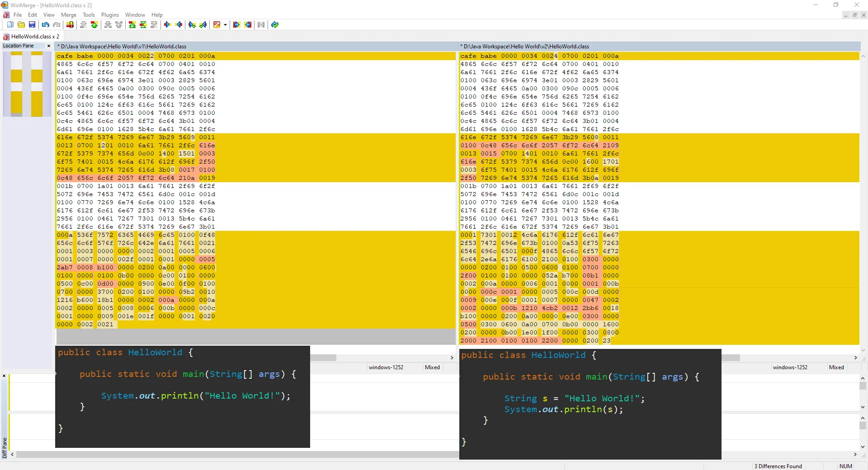Close the Location Pane
868x470 pixels.
[49, 46]
